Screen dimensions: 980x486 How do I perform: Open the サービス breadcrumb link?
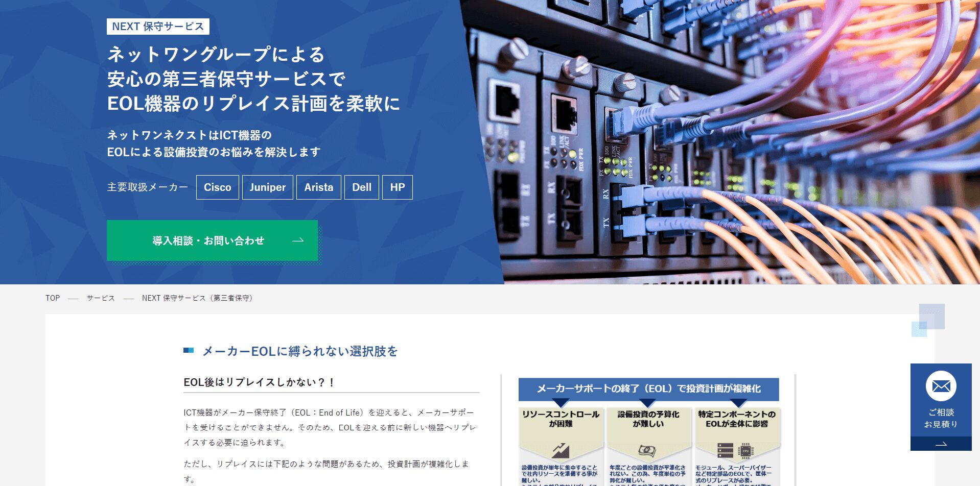click(101, 298)
